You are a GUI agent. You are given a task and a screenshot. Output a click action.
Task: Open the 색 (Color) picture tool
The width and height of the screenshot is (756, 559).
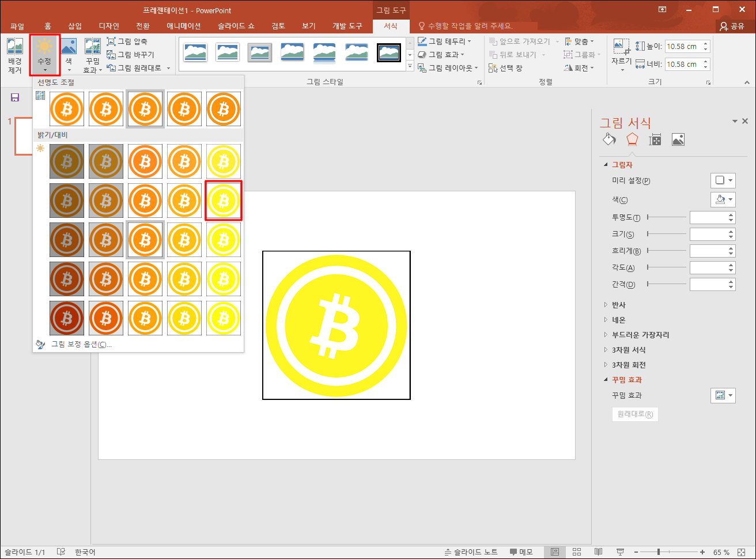(69, 55)
